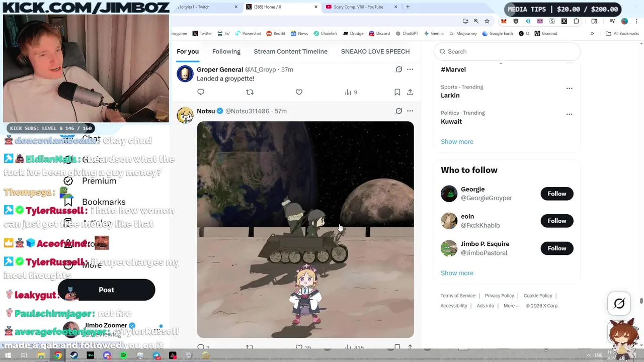
Task: Open the Larkin sports trend
Action: click(450, 96)
